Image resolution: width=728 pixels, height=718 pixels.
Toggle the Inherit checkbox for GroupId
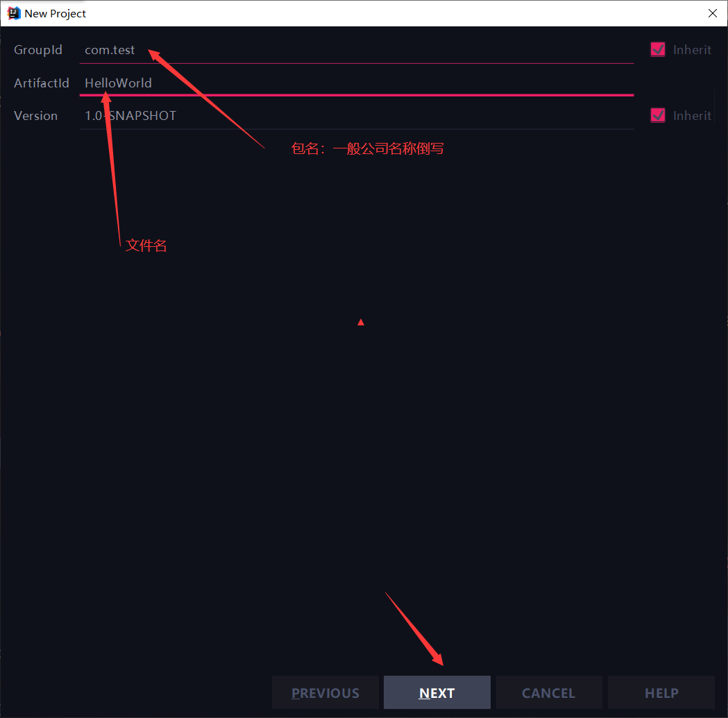[657, 50]
